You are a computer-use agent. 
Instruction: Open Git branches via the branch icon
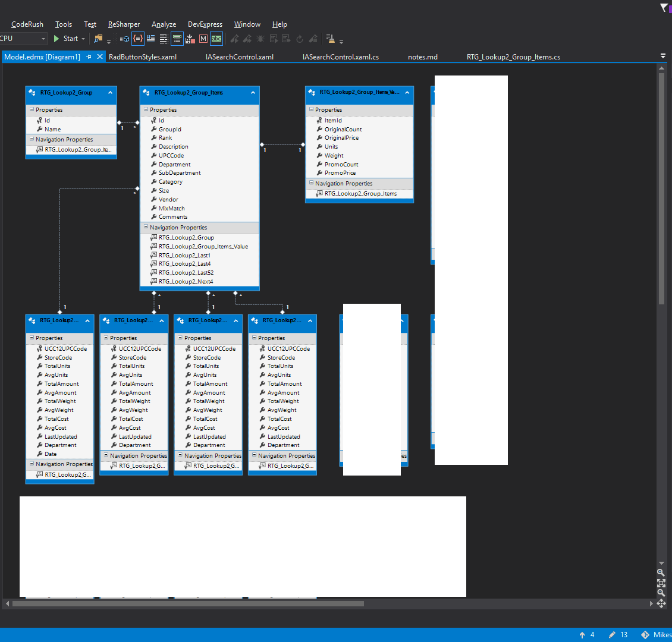pyautogui.click(x=645, y=634)
